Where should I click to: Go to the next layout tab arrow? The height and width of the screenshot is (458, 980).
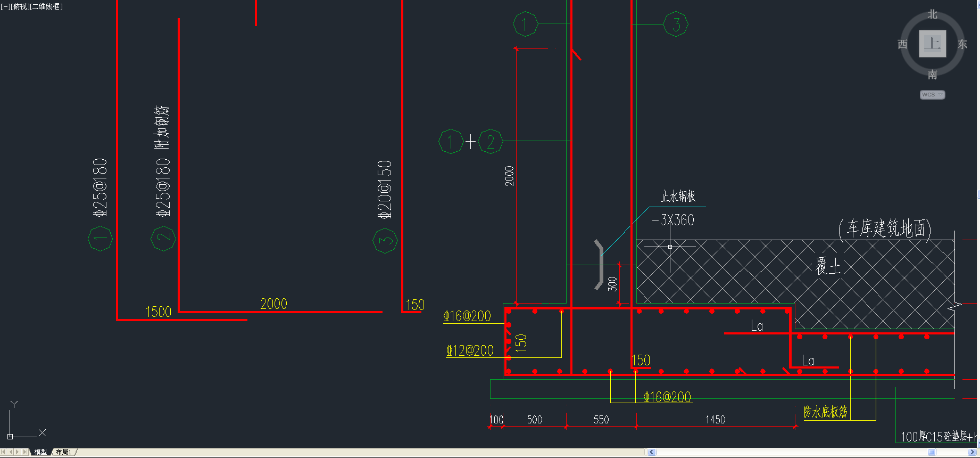coord(18,452)
